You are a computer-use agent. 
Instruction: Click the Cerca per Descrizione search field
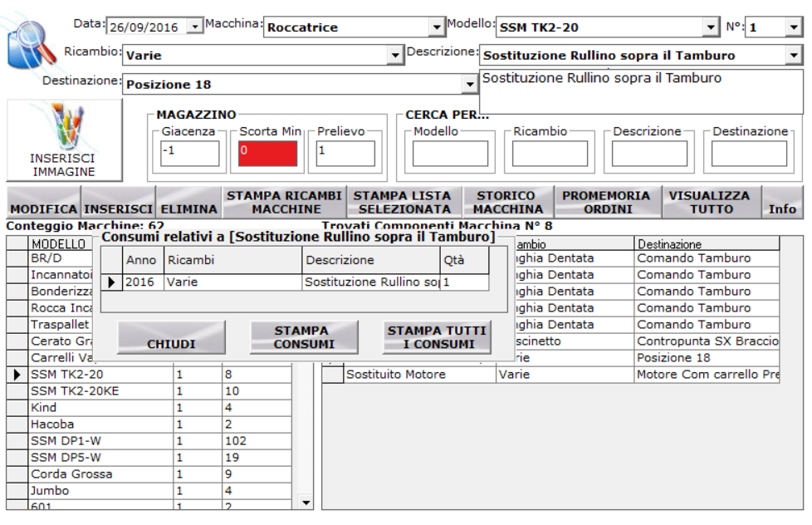click(x=649, y=154)
